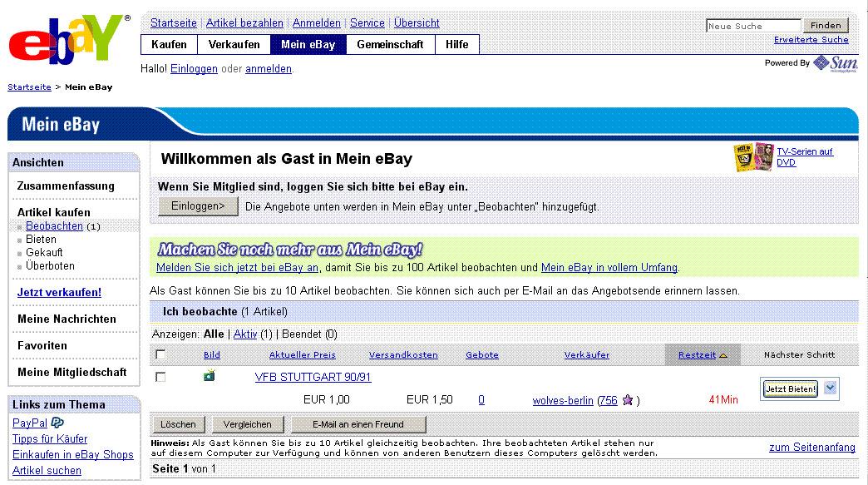The image size is (868, 485).
Task: Click the Jetzt Bieten! button
Action: pyautogui.click(x=790, y=388)
